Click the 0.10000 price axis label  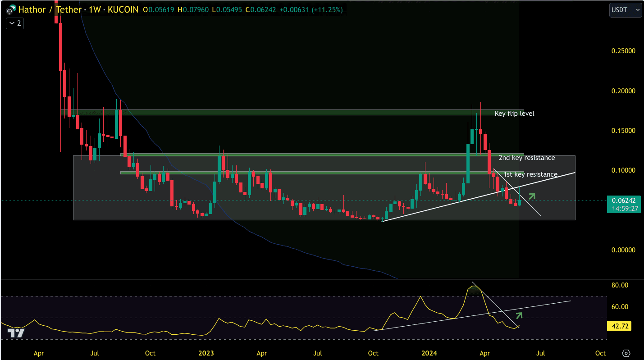623,170
